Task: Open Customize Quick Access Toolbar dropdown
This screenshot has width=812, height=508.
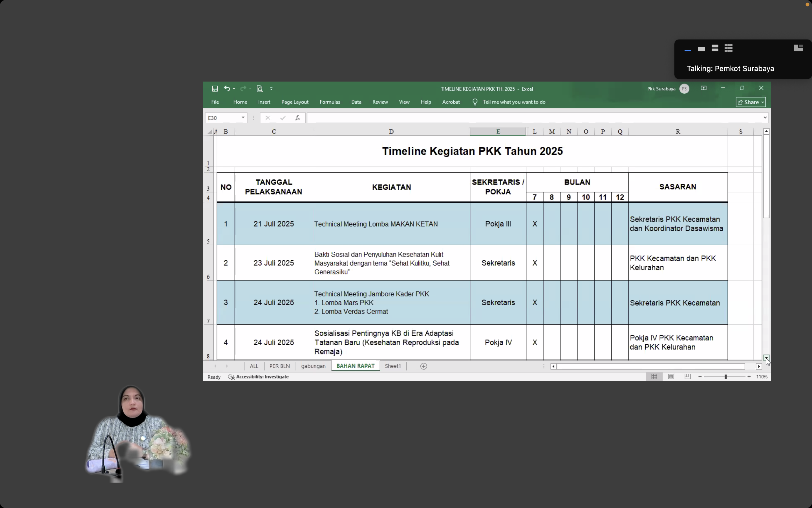Action: 272,89
